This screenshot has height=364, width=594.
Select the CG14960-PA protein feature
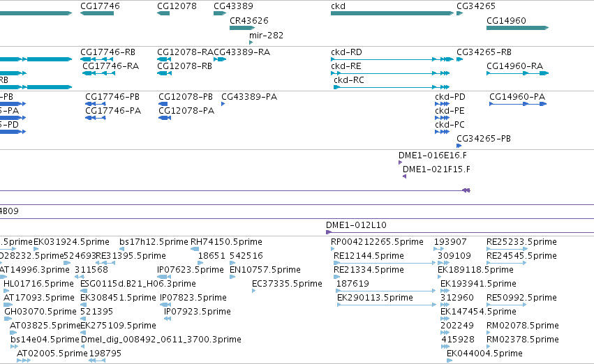pyautogui.click(x=518, y=104)
